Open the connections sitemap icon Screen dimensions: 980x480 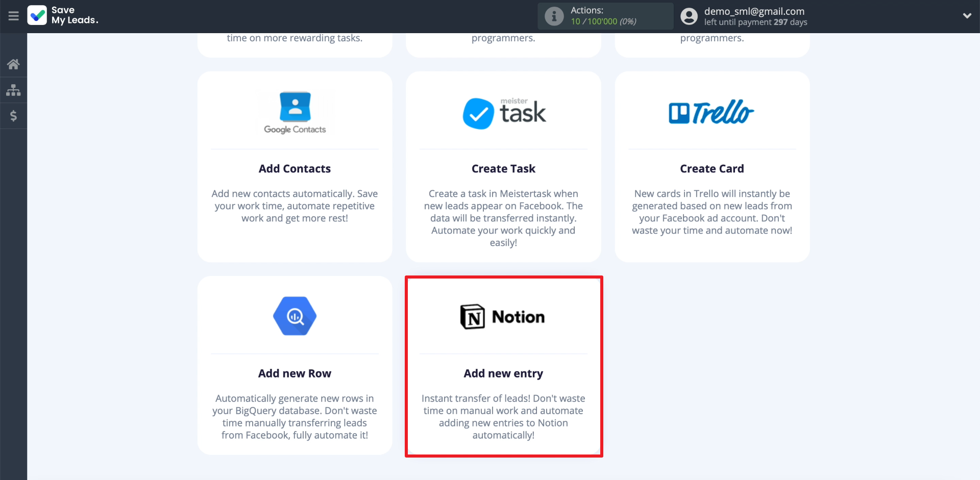[13, 90]
